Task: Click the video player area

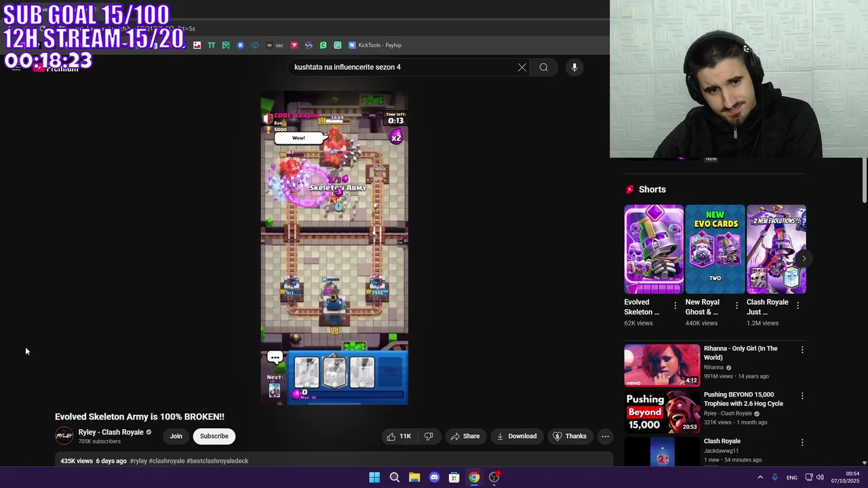Action: click(334, 248)
